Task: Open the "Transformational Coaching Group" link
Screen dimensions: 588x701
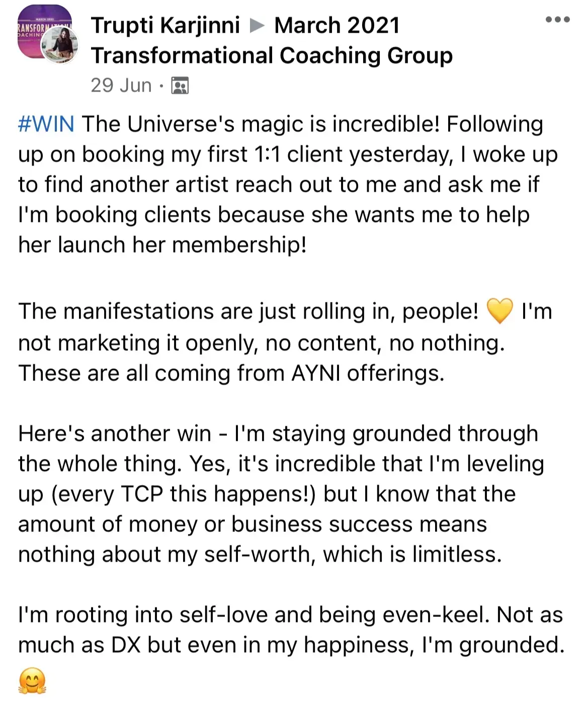Action: tap(272, 55)
